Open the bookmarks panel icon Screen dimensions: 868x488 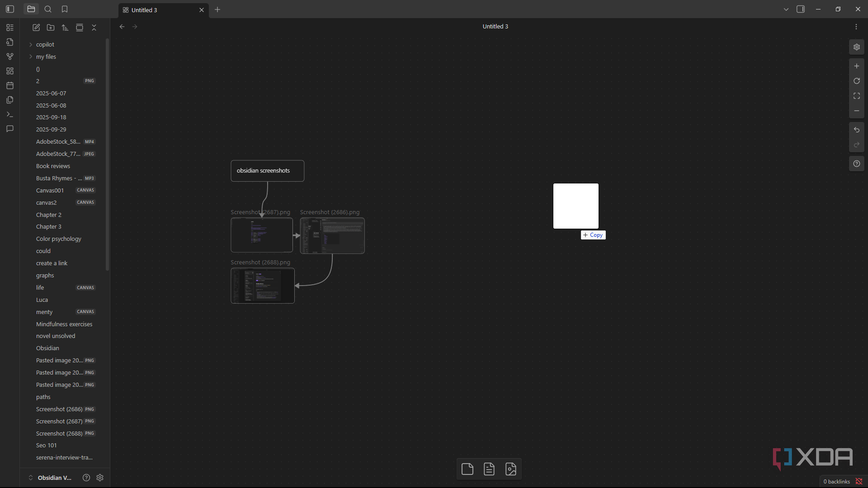(65, 9)
